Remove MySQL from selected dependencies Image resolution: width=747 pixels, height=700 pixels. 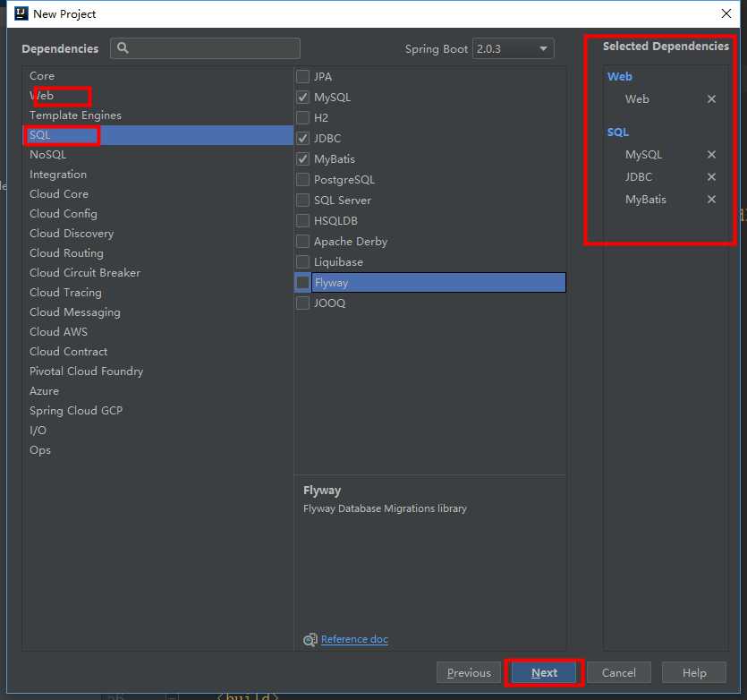(711, 155)
